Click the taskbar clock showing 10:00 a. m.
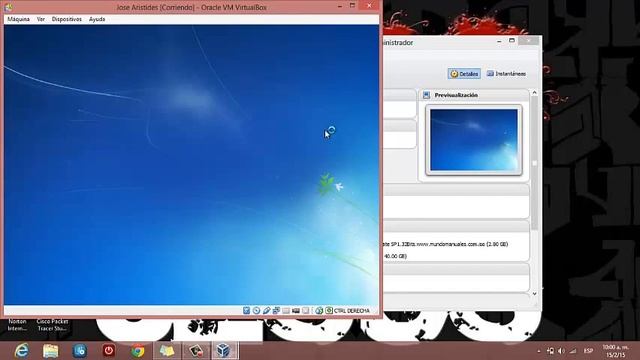This screenshot has height=360, width=640. 616,351
